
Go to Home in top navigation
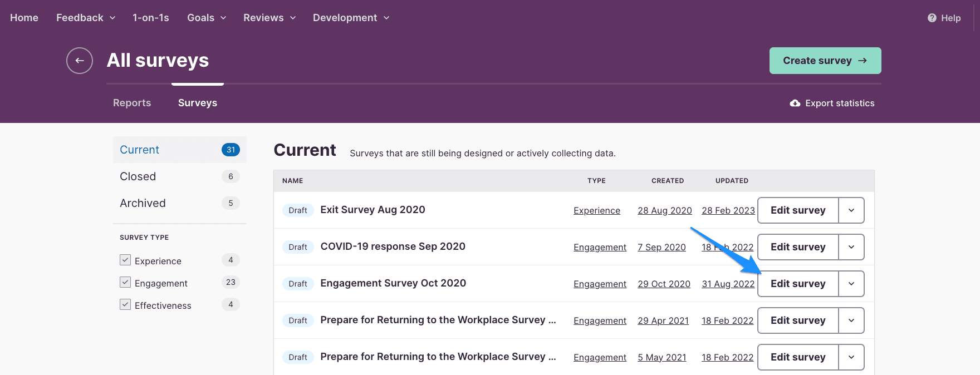click(24, 18)
